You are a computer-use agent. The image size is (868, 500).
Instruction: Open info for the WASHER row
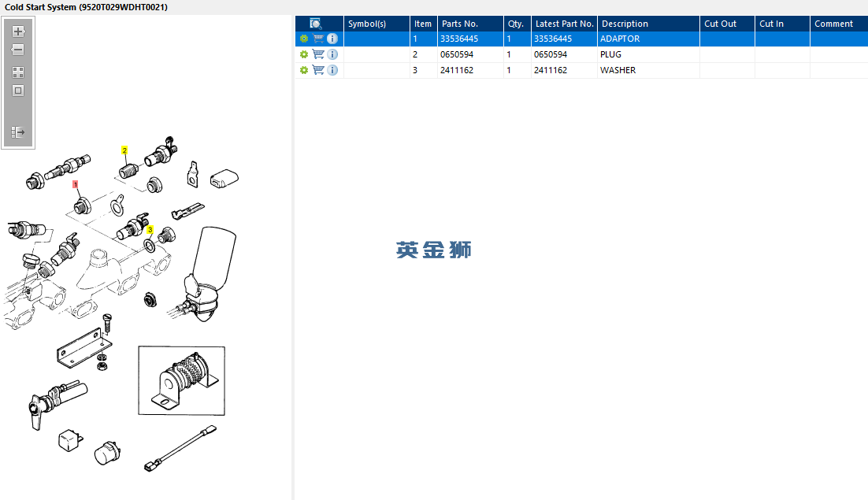[332, 70]
